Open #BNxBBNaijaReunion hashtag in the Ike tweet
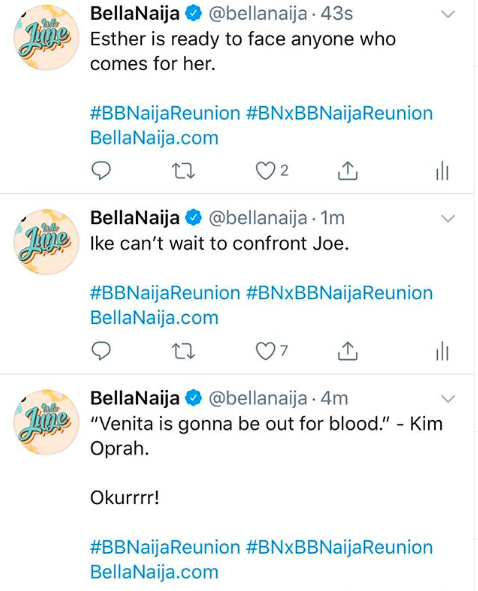478x591 pixels. [339, 293]
